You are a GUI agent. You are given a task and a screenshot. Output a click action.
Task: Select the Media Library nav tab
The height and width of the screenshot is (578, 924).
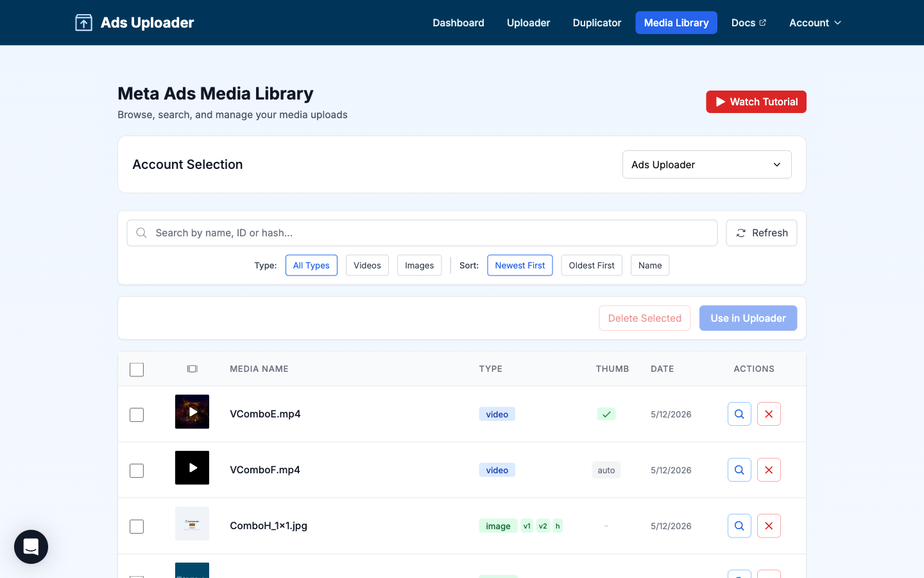point(676,22)
